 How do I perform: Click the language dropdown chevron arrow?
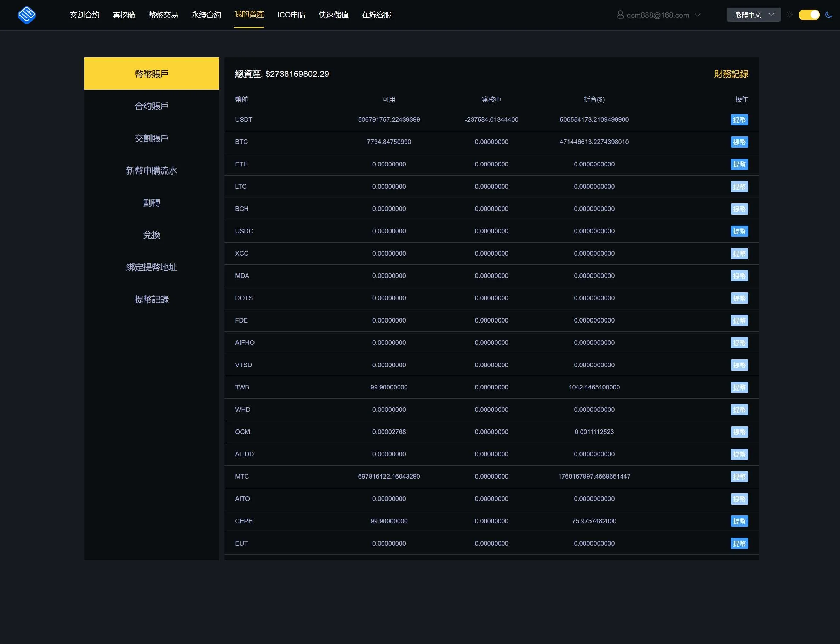click(771, 15)
